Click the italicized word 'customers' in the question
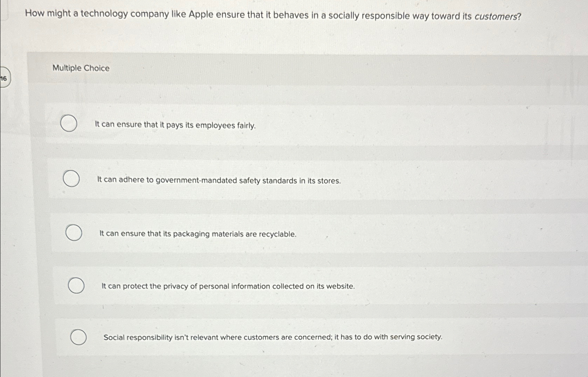The width and height of the screenshot is (588, 377). pos(496,16)
